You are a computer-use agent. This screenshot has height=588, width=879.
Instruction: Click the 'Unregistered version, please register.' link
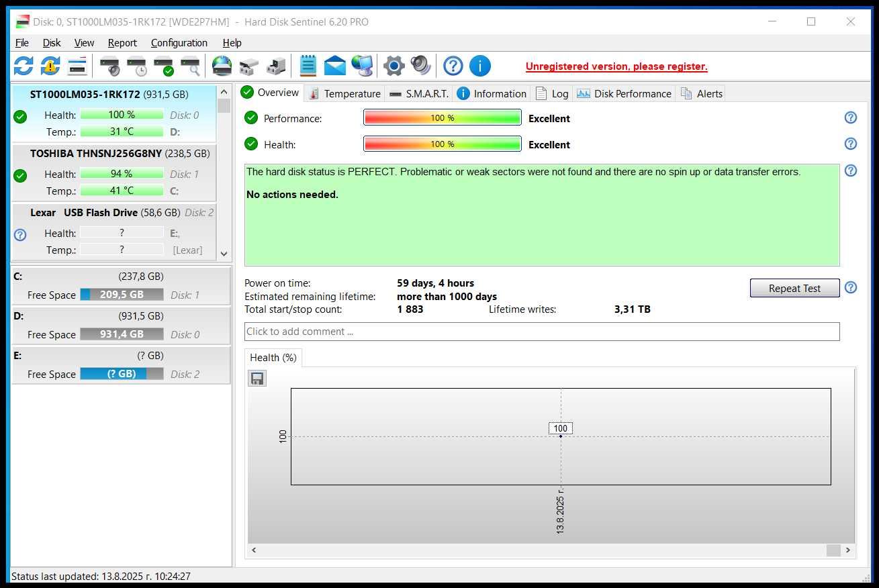point(616,66)
